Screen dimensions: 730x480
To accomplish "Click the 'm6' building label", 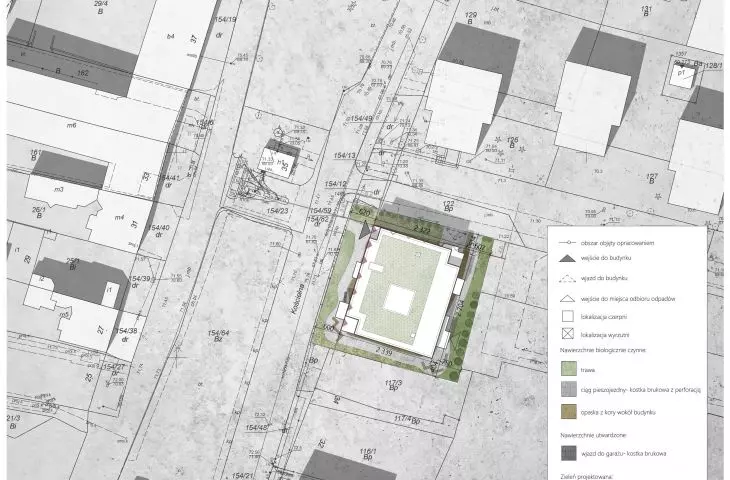I will click(71, 125).
